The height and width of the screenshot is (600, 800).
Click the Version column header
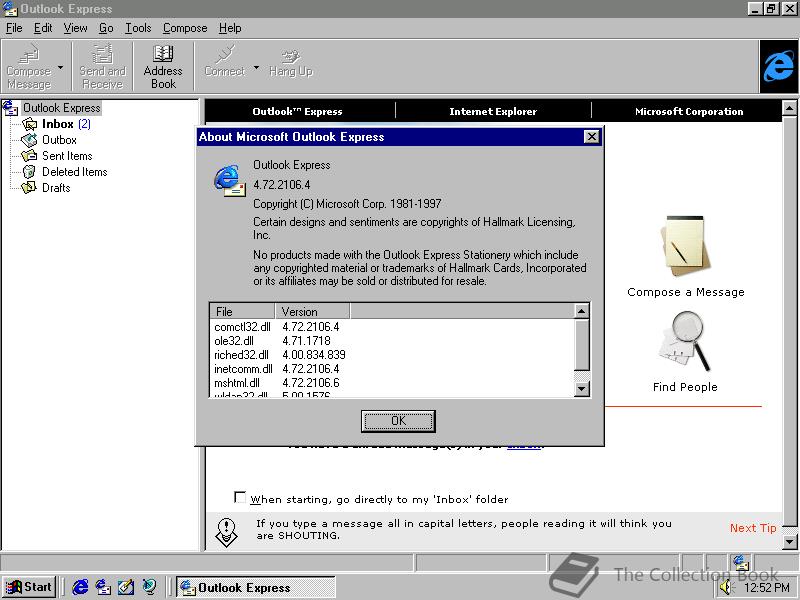pos(312,311)
